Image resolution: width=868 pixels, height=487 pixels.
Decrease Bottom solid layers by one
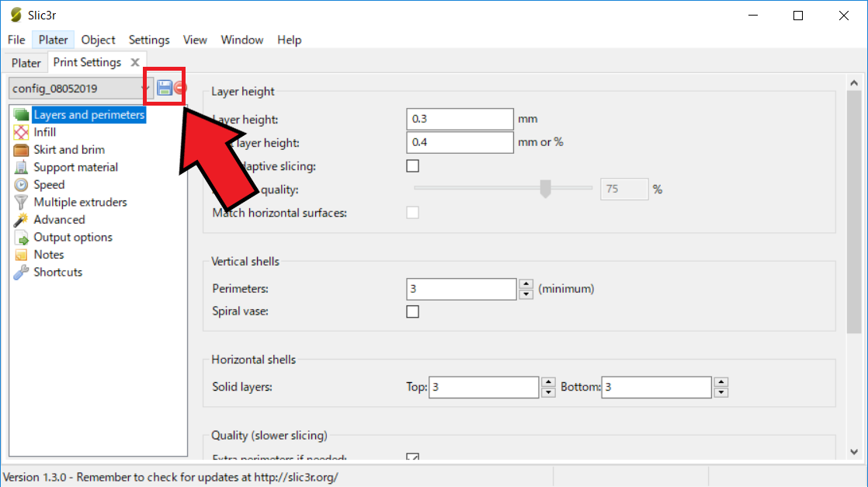tap(720, 392)
